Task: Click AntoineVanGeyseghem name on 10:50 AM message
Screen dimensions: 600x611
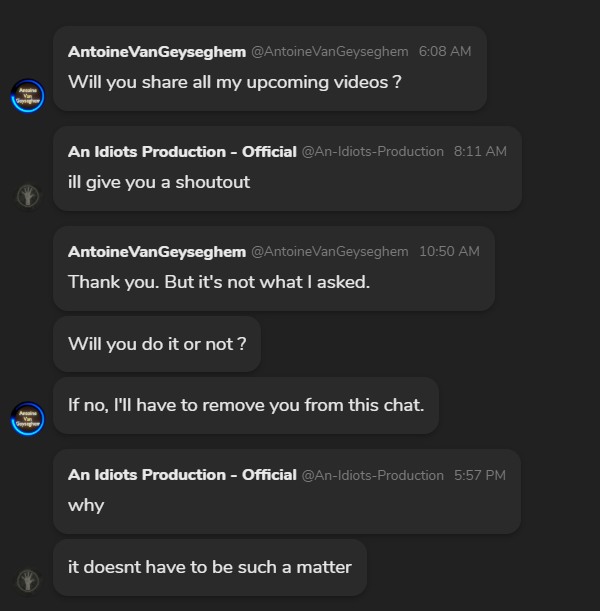Action: pyautogui.click(x=157, y=252)
